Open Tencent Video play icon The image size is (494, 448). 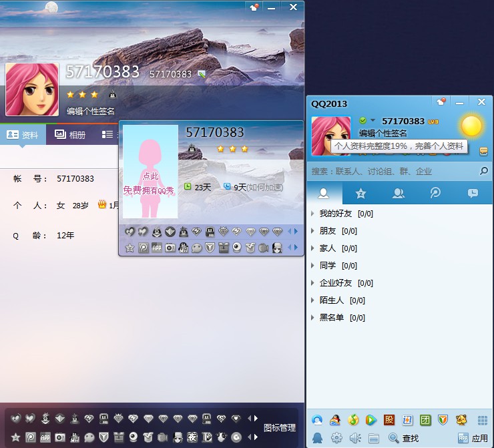tap(370, 420)
